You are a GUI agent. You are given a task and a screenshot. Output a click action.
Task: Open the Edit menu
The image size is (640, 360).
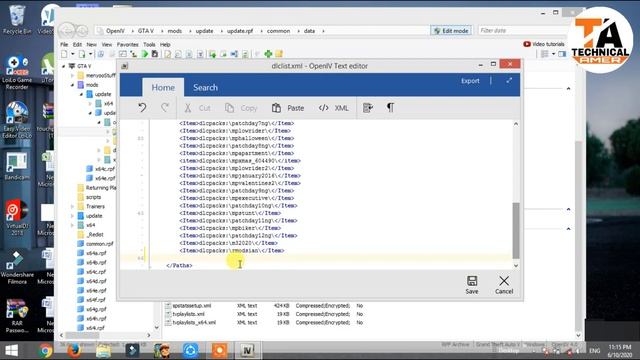[x=78, y=44]
